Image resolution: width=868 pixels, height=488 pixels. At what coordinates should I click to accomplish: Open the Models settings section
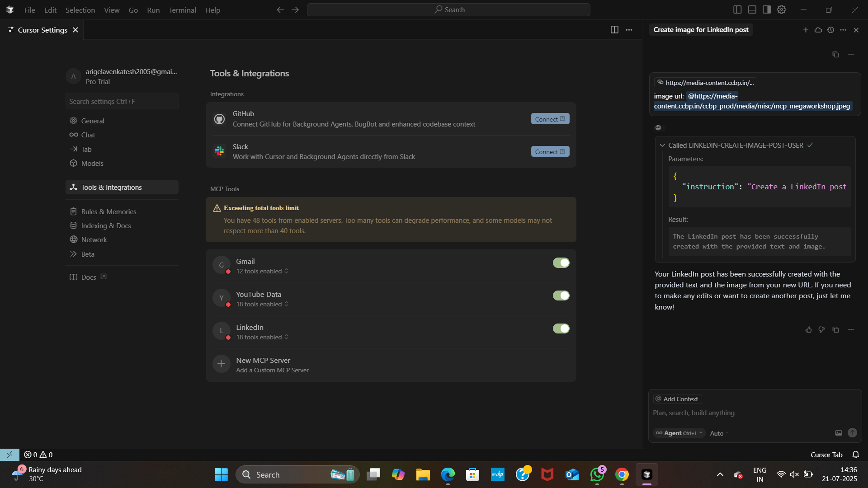click(122, 163)
